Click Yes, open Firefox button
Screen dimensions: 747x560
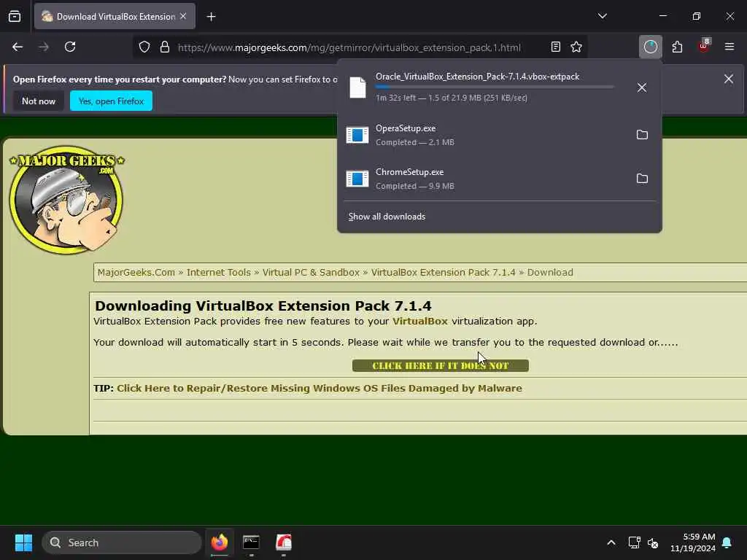pos(111,101)
